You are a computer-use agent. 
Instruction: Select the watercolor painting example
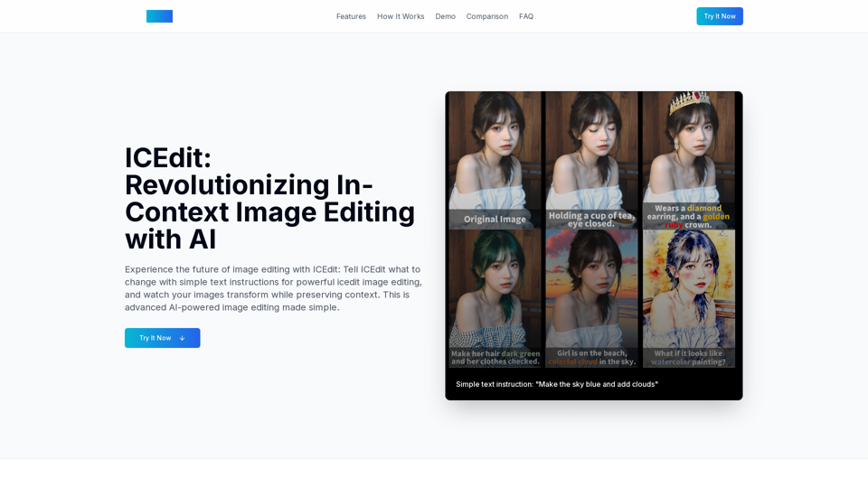(x=689, y=298)
